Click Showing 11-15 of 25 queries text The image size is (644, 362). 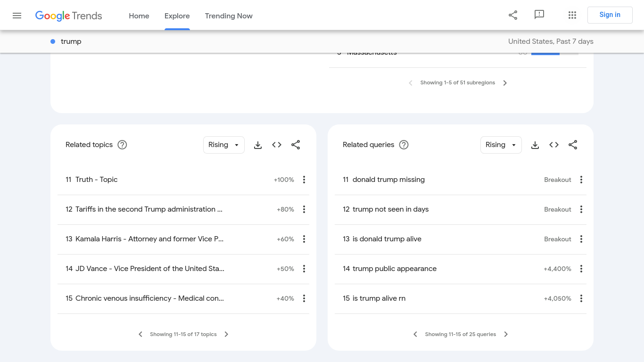(461, 334)
